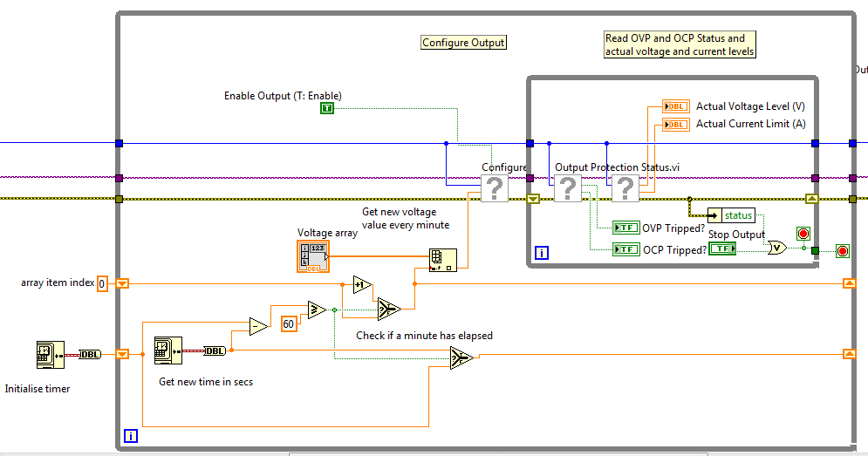868x456 pixels.
Task: Click the numeric constant 60
Action: coord(289,323)
